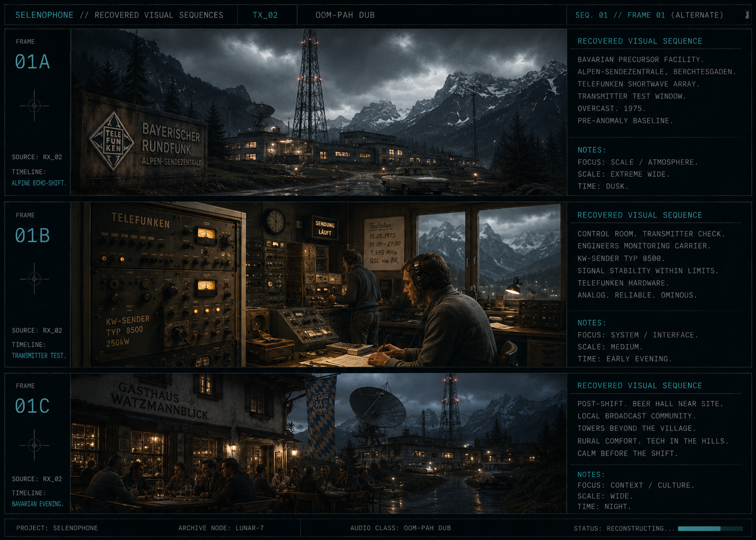Click the Recovered Visual Sequence heading for 01C
This screenshot has width=756, height=540.
[640, 386]
